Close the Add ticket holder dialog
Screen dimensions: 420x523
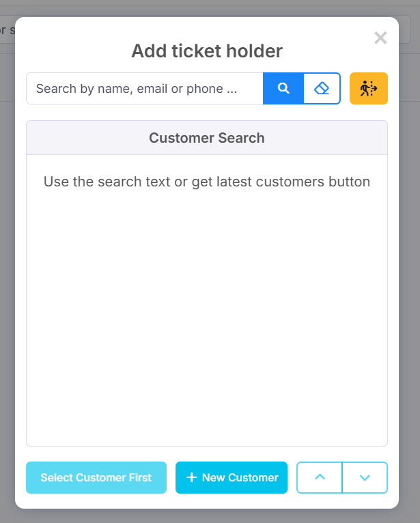[x=380, y=38]
